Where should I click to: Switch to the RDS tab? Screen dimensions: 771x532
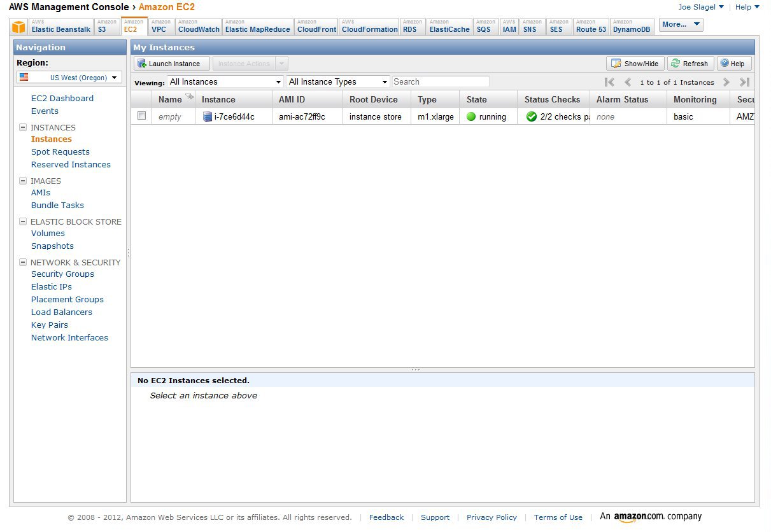click(x=412, y=27)
